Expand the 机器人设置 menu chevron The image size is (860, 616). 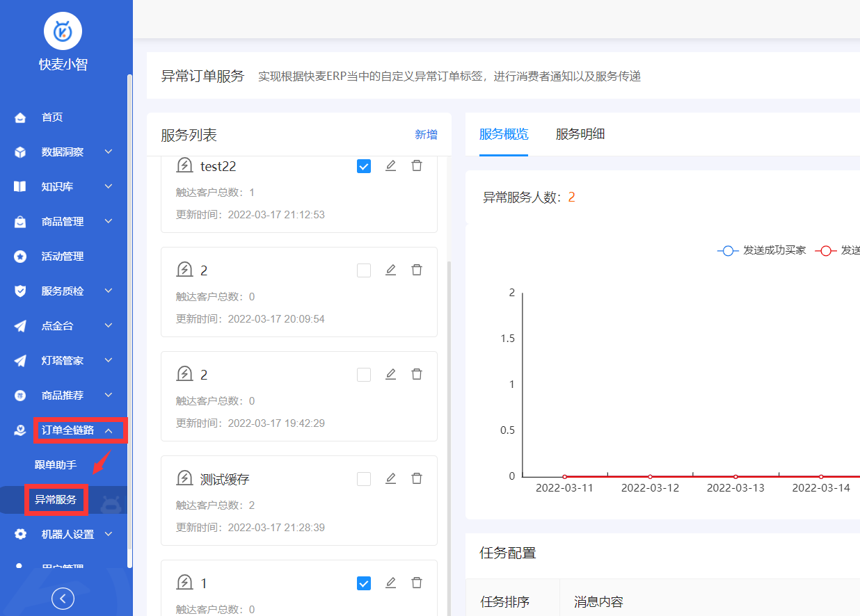(x=109, y=534)
